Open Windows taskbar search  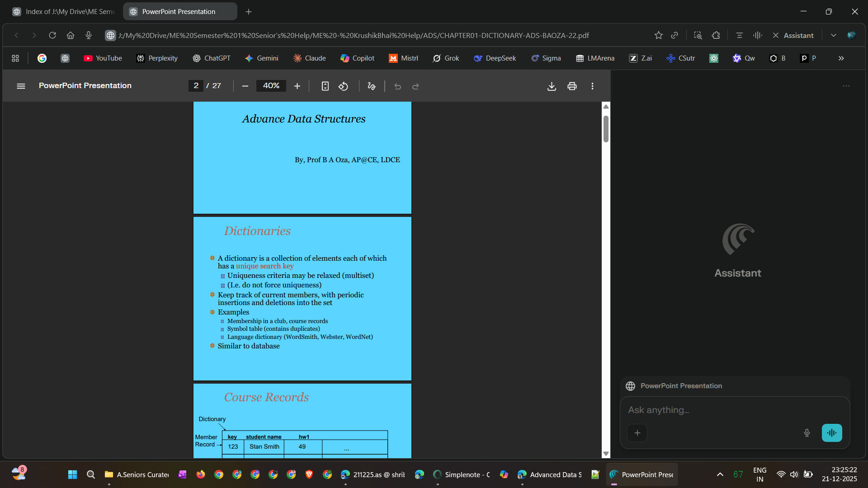[91, 474]
